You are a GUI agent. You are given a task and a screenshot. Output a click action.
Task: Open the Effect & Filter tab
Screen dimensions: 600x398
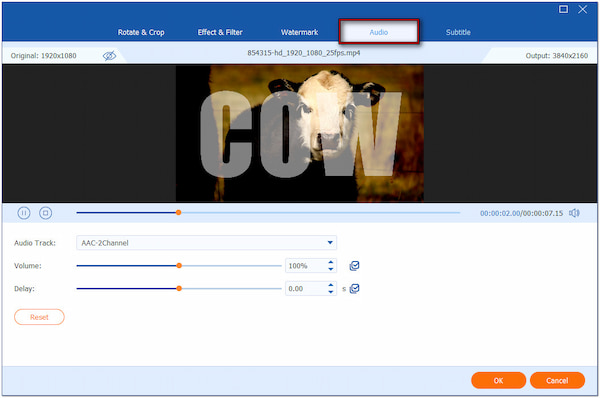pos(220,32)
